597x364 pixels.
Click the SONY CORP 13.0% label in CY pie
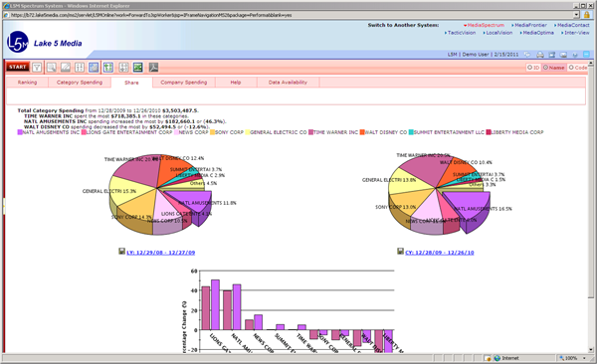pos(396,207)
